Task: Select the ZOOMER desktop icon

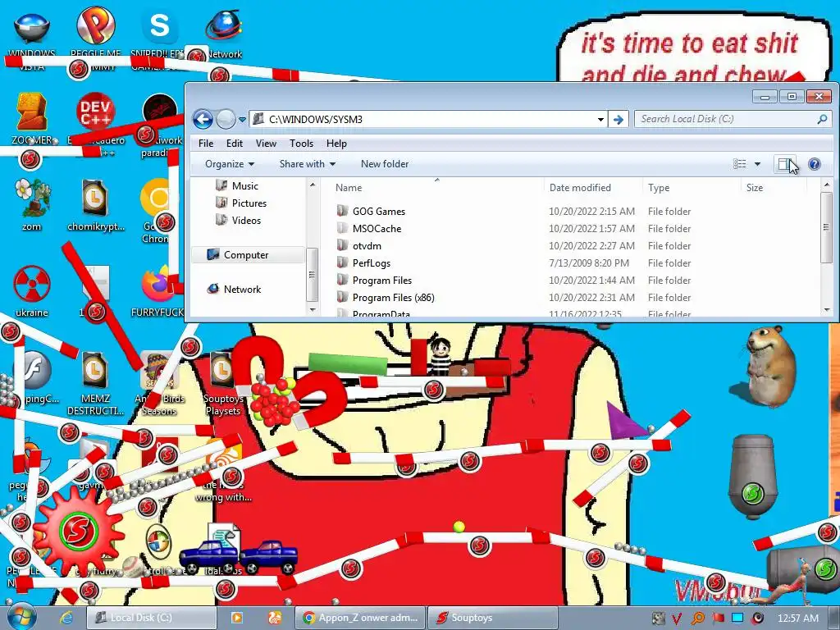Action: point(32,119)
